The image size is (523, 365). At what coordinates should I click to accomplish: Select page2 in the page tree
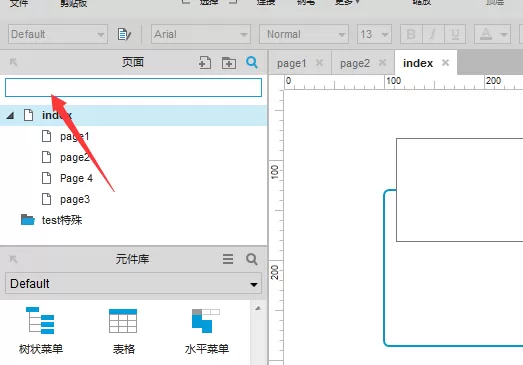tap(74, 157)
